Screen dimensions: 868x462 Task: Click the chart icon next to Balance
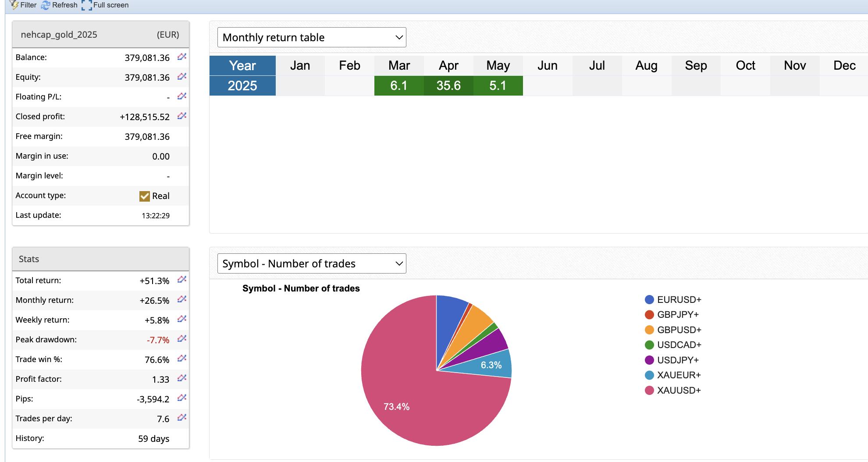coord(182,57)
